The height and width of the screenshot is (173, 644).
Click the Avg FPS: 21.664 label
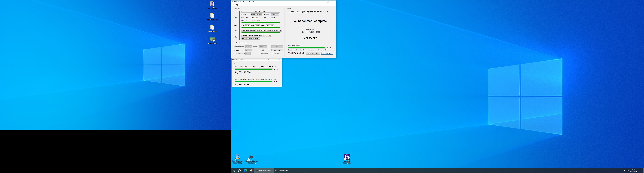[296, 53]
